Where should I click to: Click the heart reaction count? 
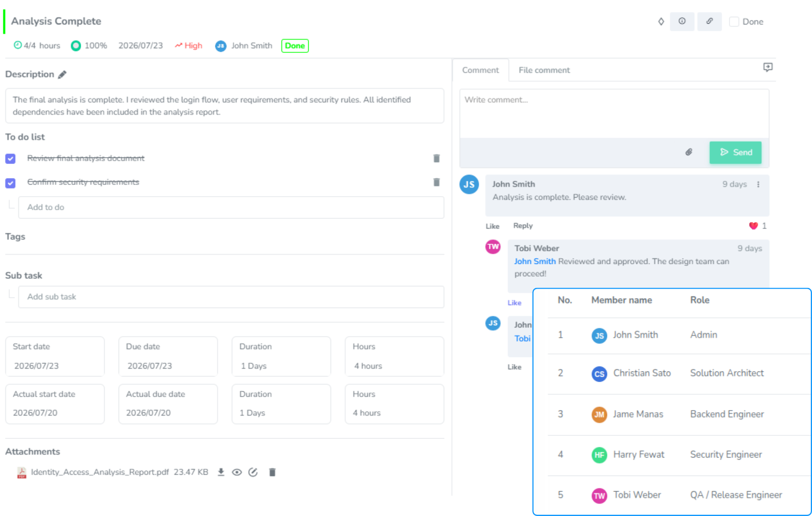758,226
